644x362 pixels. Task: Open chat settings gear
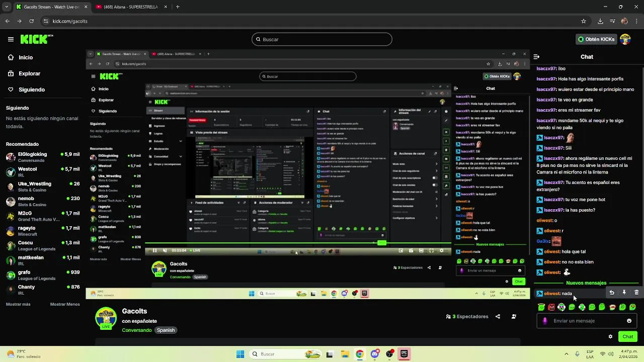pyautogui.click(x=610, y=337)
